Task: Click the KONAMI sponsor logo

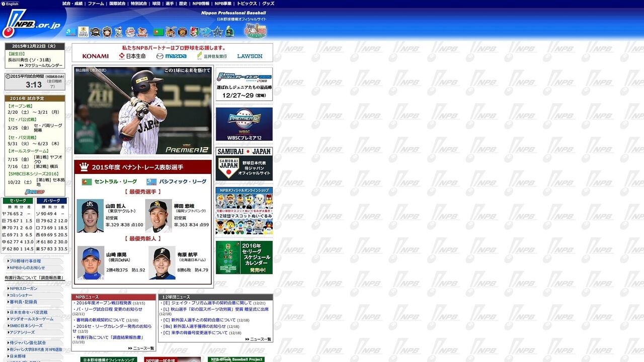Action: pyautogui.click(x=95, y=56)
